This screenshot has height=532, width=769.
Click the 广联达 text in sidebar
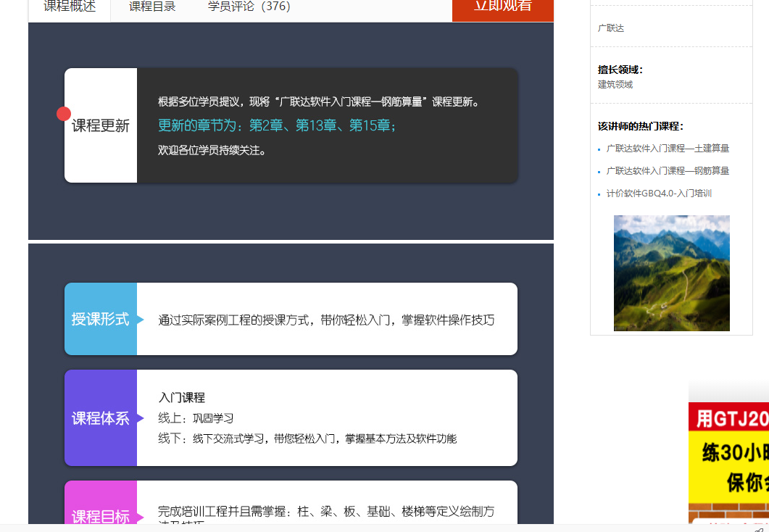(610, 28)
